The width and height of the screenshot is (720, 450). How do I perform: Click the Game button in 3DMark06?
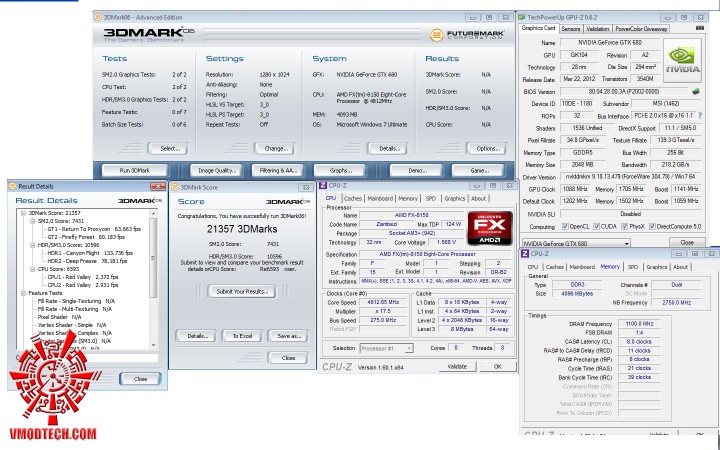478,170
